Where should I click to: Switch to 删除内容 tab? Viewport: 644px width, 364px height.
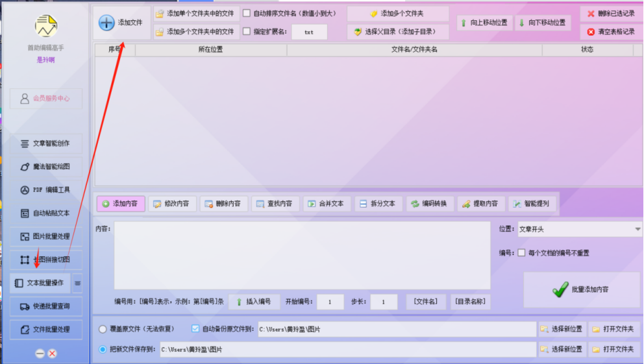point(224,204)
